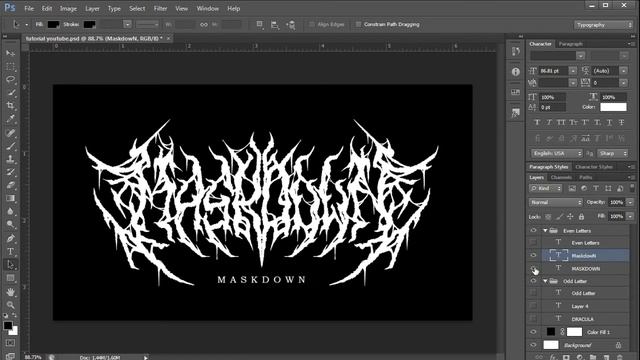The image size is (640, 360).
Task: Enable Constrain Path Dragging checkbox
Action: (x=358, y=24)
